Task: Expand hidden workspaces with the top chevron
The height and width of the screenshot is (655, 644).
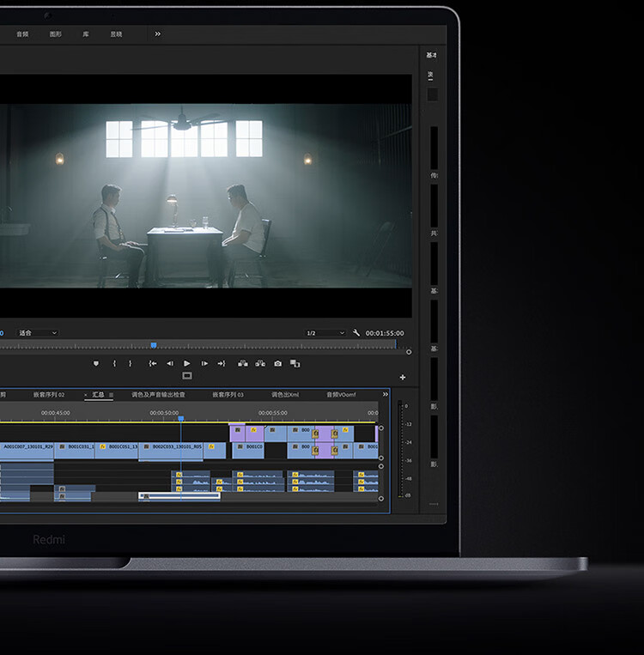Action: pyautogui.click(x=157, y=33)
